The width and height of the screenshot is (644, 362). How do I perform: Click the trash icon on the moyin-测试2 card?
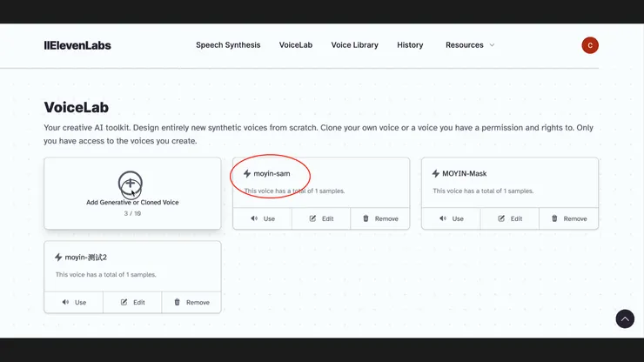click(177, 302)
